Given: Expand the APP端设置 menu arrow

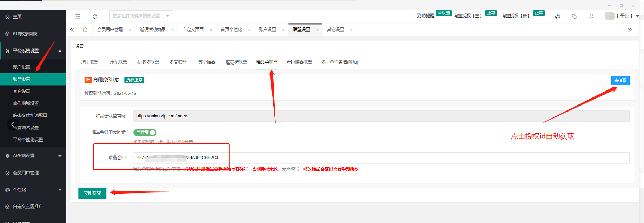Looking at the screenshot, I should pos(60,156).
